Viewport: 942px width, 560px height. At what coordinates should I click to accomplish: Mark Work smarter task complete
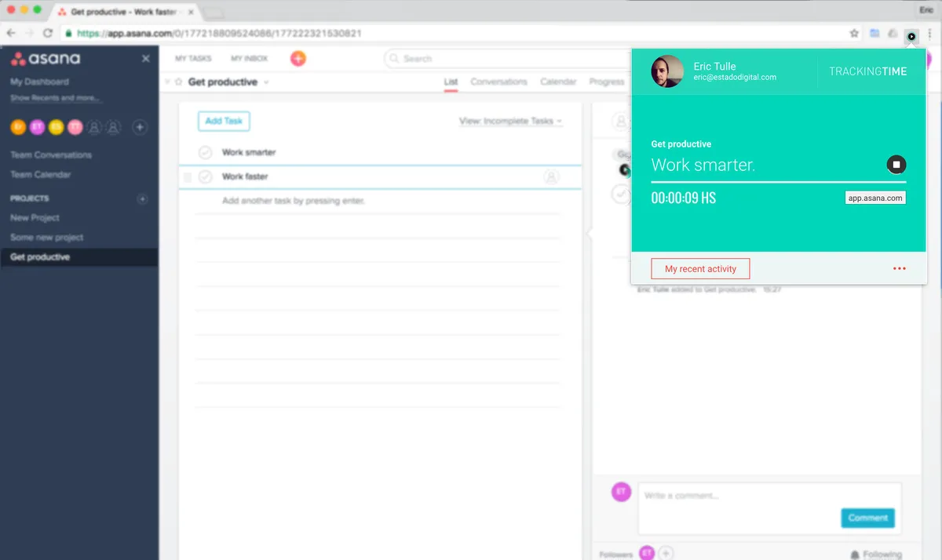(x=205, y=153)
